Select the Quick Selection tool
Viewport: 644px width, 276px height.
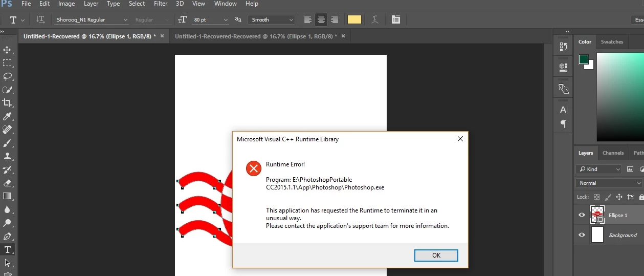coord(7,90)
